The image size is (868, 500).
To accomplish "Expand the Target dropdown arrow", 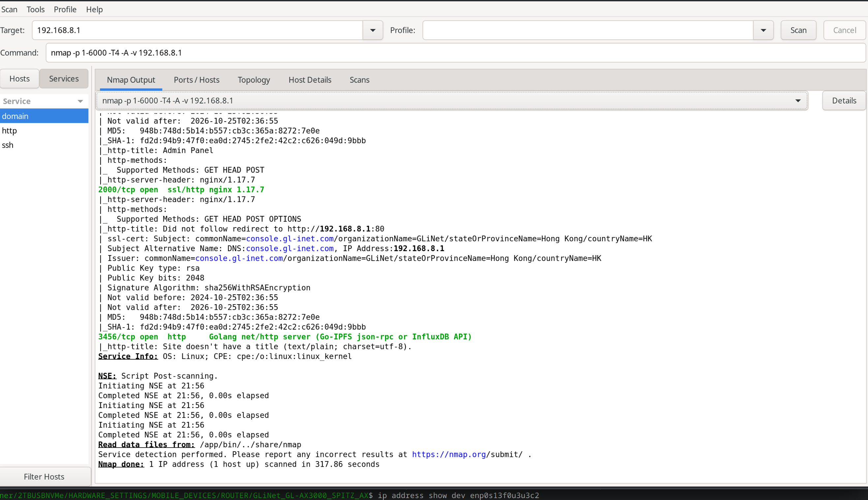I will click(372, 30).
